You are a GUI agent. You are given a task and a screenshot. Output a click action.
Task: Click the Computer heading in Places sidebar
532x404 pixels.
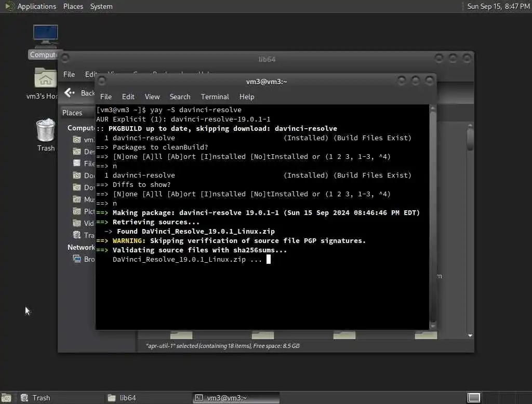81,128
